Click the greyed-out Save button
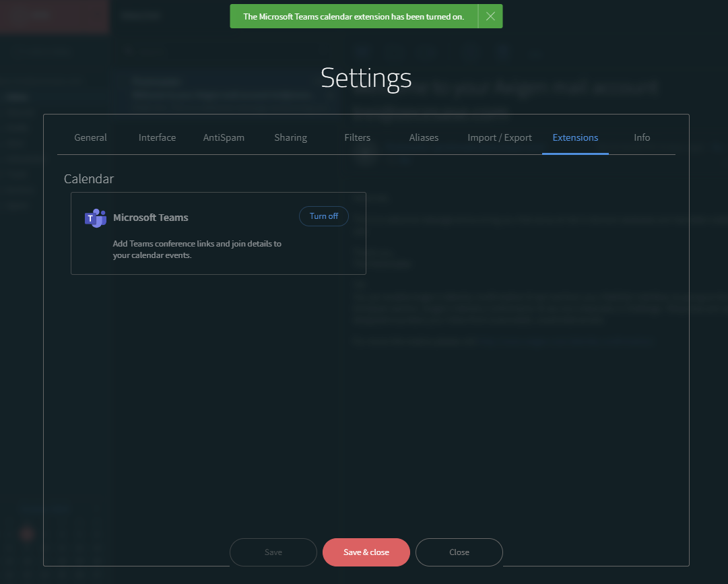The image size is (728, 584). point(273,552)
